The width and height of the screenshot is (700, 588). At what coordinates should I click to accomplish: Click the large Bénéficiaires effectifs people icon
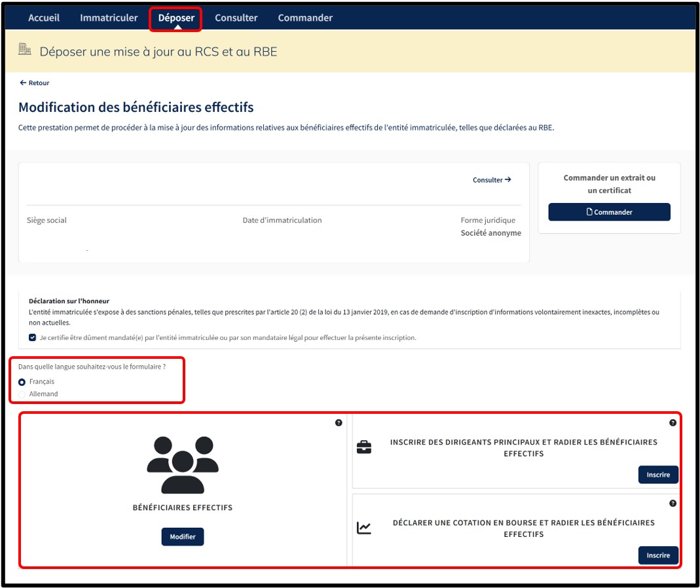[183, 464]
